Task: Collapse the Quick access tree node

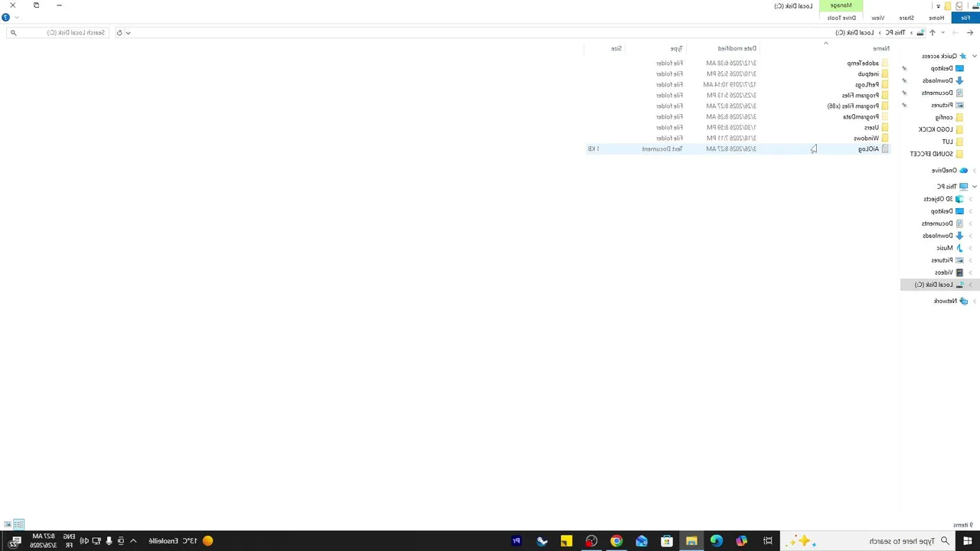Action: [x=974, y=56]
